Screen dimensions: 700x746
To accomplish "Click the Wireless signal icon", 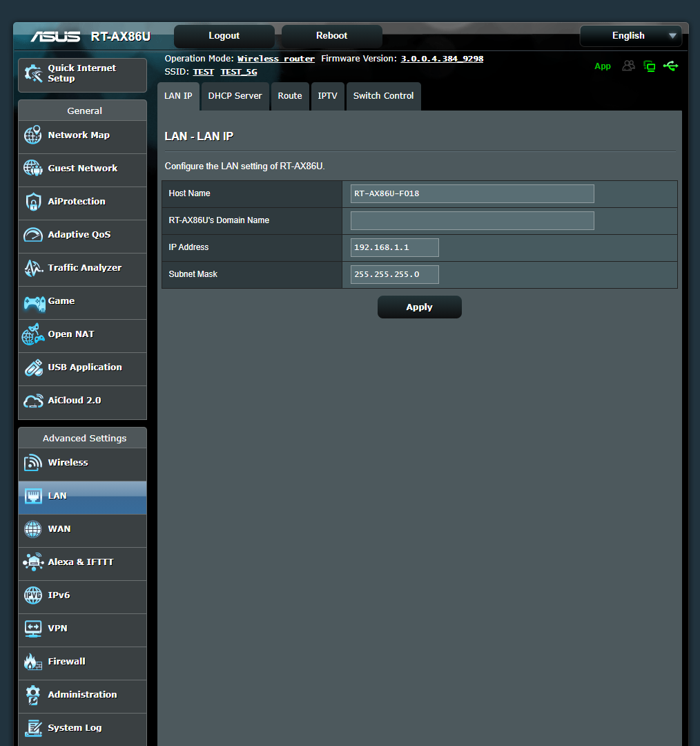I will point(33,462).
